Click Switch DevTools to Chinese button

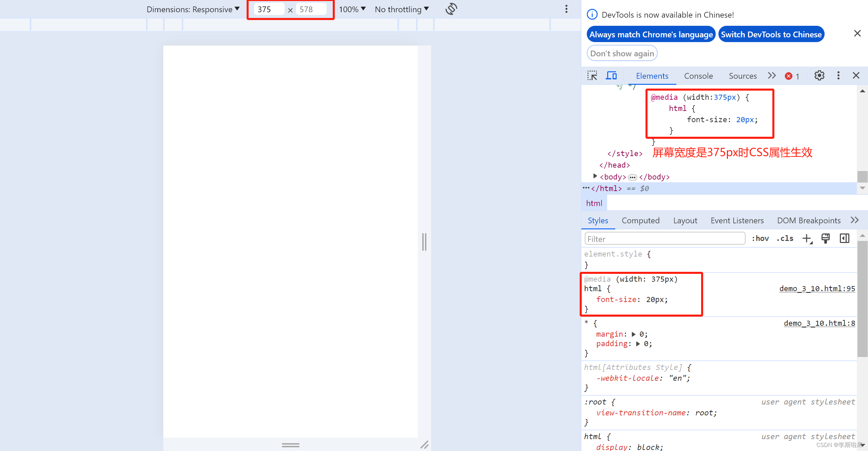click(x=771, y=34)
